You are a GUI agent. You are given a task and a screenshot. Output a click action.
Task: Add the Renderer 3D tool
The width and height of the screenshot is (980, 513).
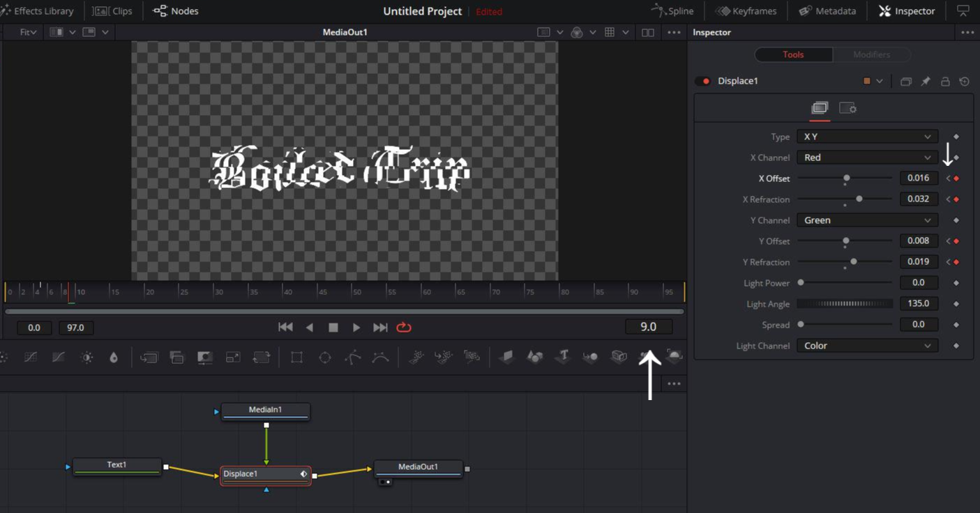point(674,355)
